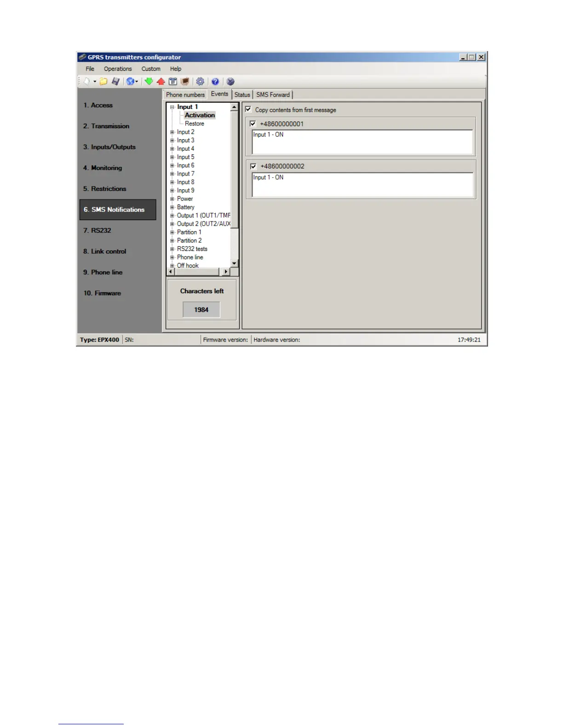Expand the Power tree node
This screenshot has width=563, height=728.
pyautogui.click(x=172, y=199)
